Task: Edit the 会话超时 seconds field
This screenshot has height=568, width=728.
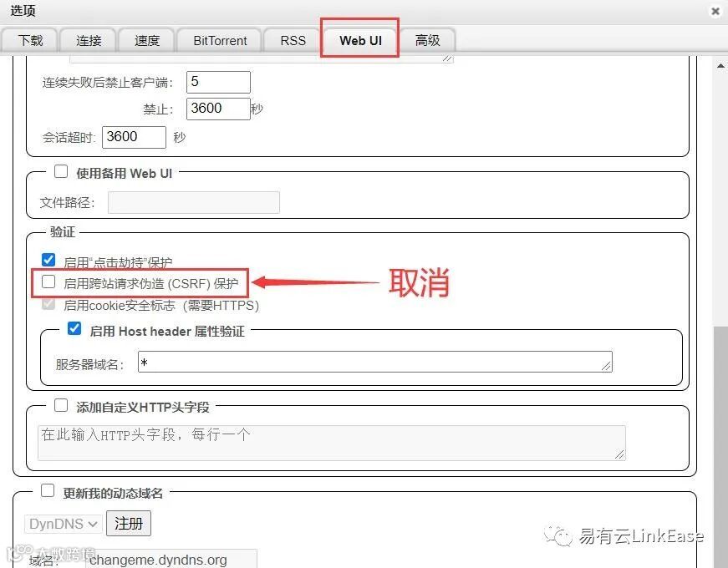Action: pyautogui.click(x=134, y=137)
